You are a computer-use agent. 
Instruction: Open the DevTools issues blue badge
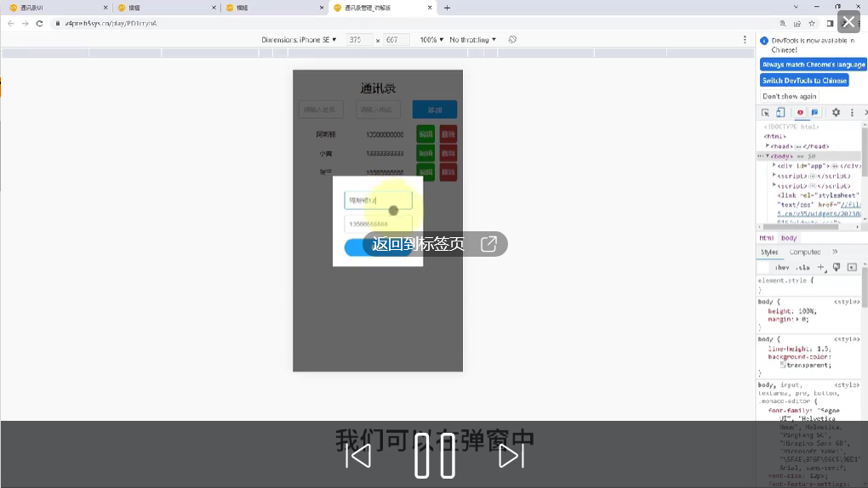coord(815,112)
